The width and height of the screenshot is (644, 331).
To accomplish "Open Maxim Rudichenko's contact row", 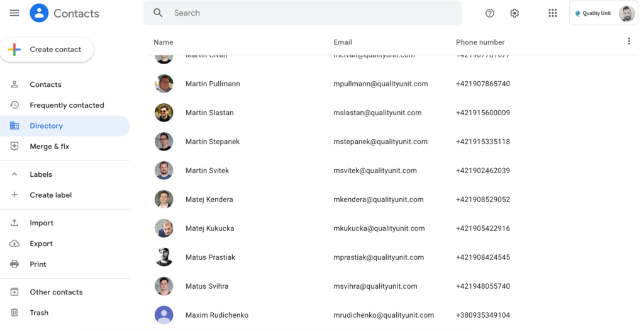I will [394, 315].
